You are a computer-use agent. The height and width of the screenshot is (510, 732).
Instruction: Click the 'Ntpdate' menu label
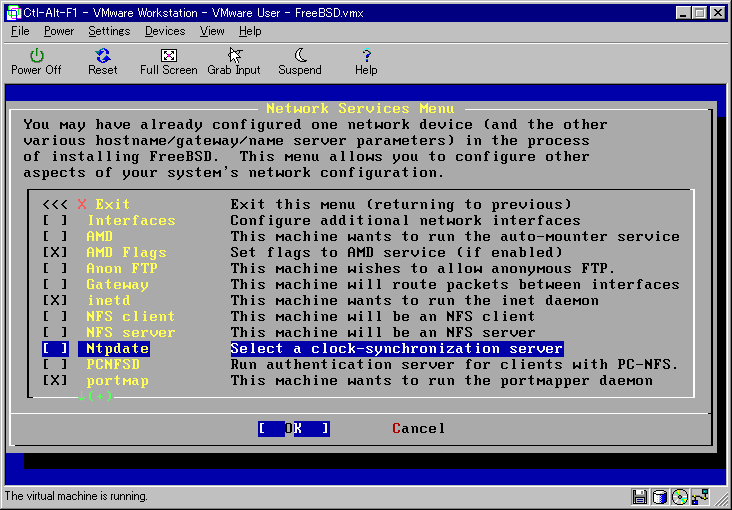pos(118,349)
